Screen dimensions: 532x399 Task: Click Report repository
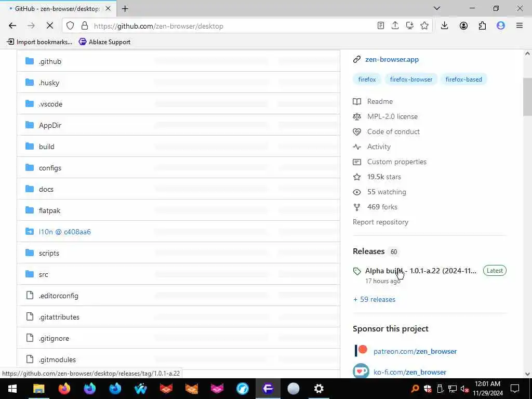(x=380, y=222)
